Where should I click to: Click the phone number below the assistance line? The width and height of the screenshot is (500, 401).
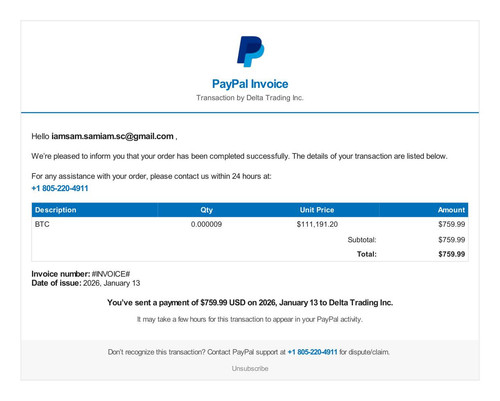[x=60, y=188]
